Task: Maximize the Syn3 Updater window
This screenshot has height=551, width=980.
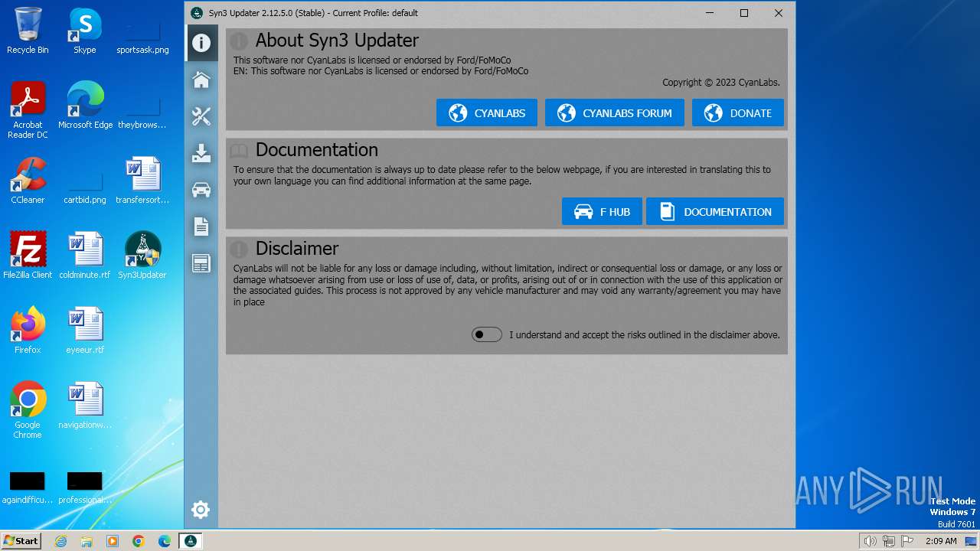Action: (x=744, y=13)
